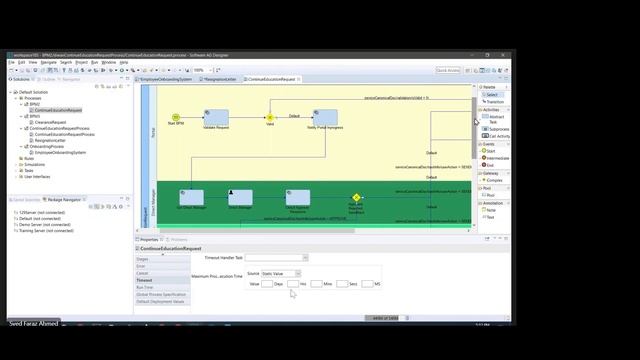Image resolution: width=640 pixels, height=360 pixels.
Task: Open the Stages properties section
Action: click(x=162, y=259)
